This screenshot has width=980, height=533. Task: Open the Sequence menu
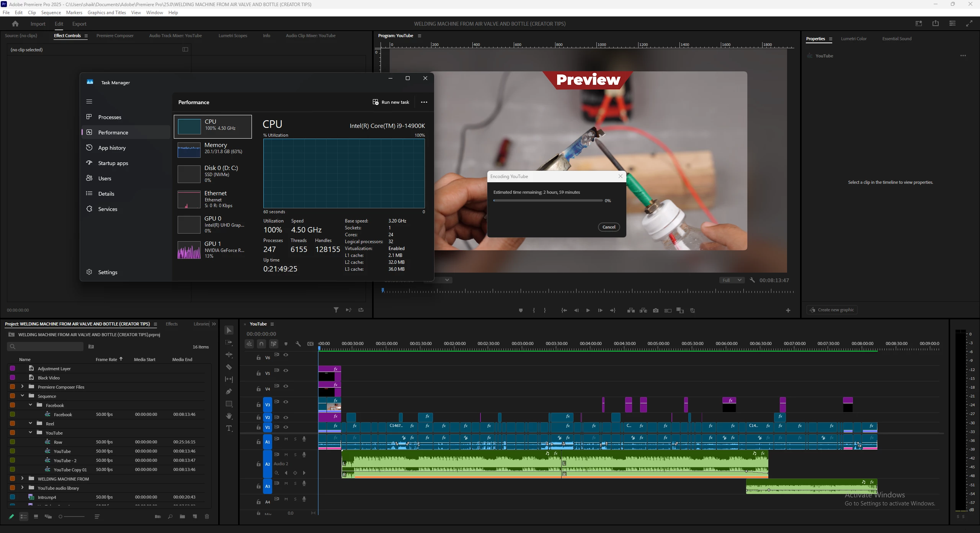point(51,13)
